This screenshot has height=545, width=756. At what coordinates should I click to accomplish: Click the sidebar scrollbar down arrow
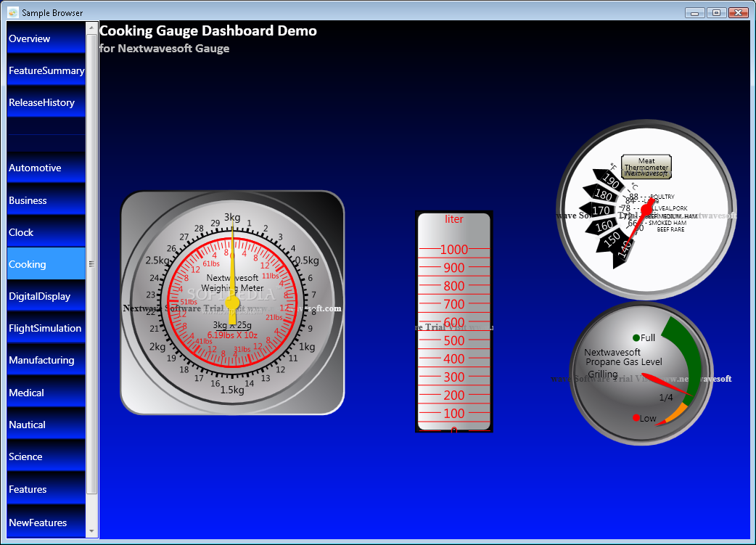[91, 531]
